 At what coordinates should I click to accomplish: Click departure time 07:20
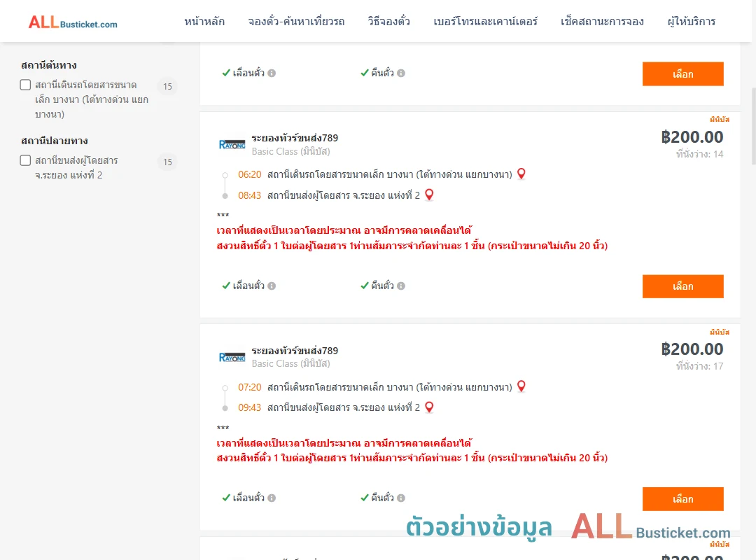click(x=249, y=387)
